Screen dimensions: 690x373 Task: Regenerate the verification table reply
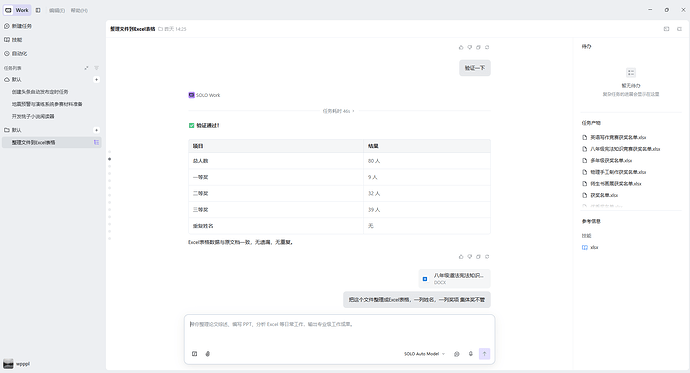[487, 256]
